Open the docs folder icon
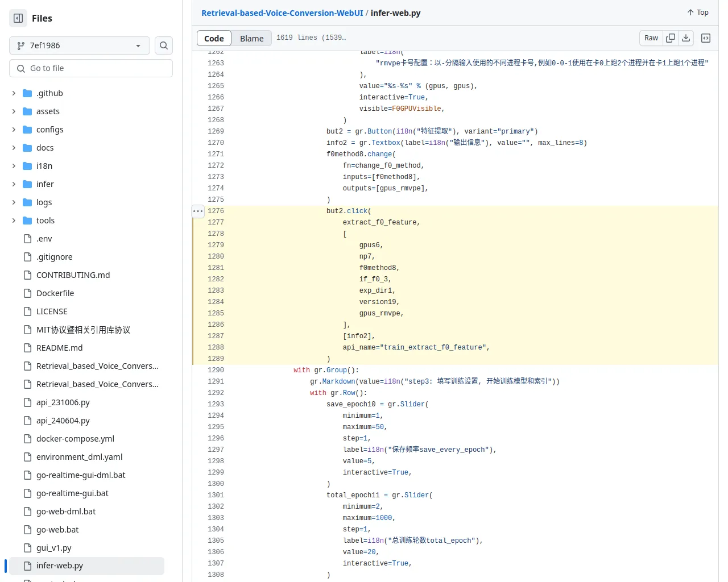The image size is (728, 582). 27,148
